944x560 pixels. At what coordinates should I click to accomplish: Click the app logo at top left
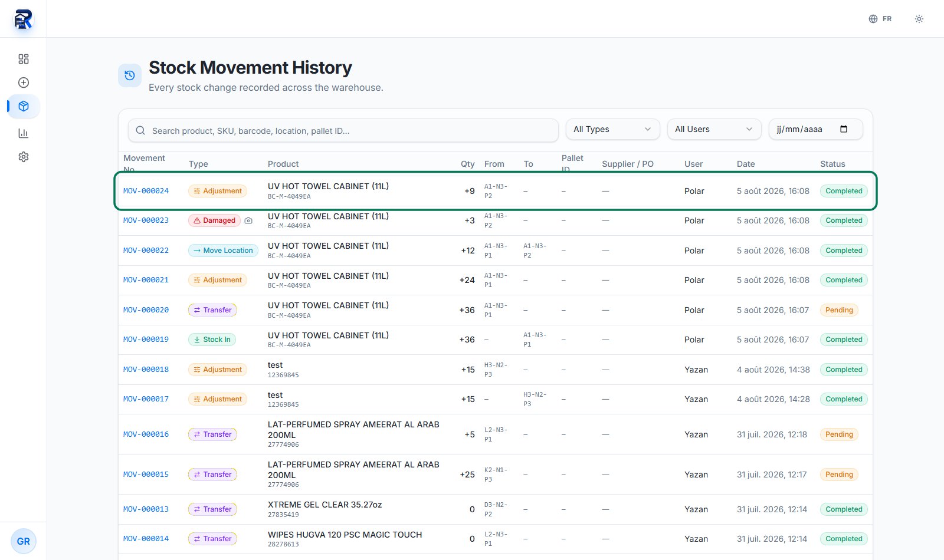pos(24,19)
